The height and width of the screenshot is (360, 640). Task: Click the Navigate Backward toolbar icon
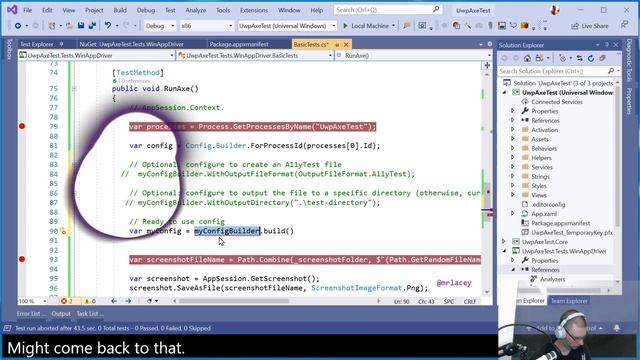[x=18, y=26]
